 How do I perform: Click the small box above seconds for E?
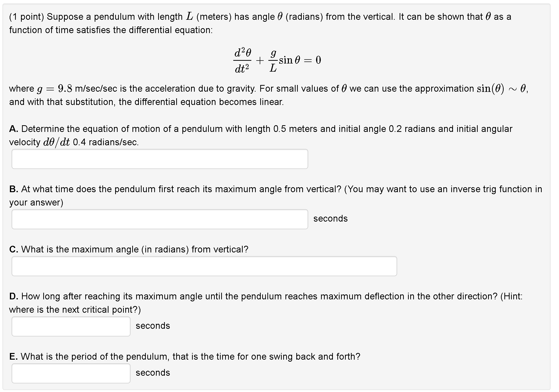pos(71,373)
